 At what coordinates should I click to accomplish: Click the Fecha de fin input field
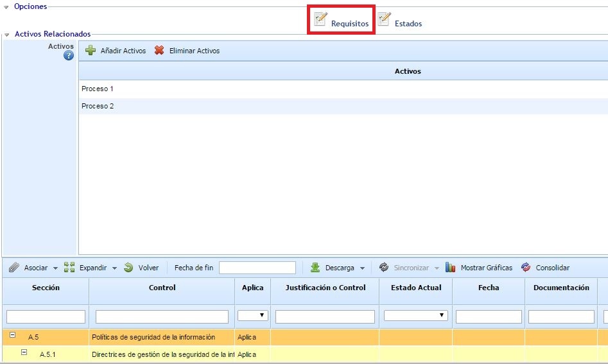[x=257, y=268]
